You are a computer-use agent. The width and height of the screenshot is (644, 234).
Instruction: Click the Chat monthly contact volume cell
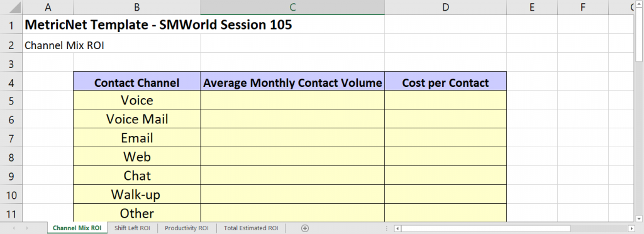(292, 175)
